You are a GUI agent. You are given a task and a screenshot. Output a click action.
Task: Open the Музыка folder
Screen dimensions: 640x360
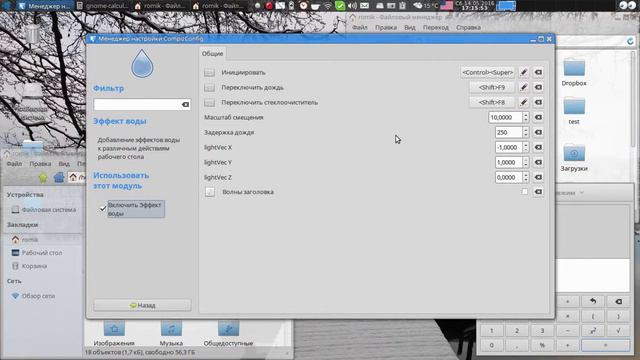[x=171, y=333]
